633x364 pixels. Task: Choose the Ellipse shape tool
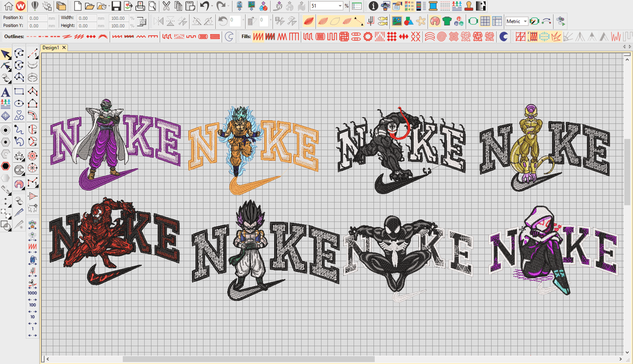(19, 103)
